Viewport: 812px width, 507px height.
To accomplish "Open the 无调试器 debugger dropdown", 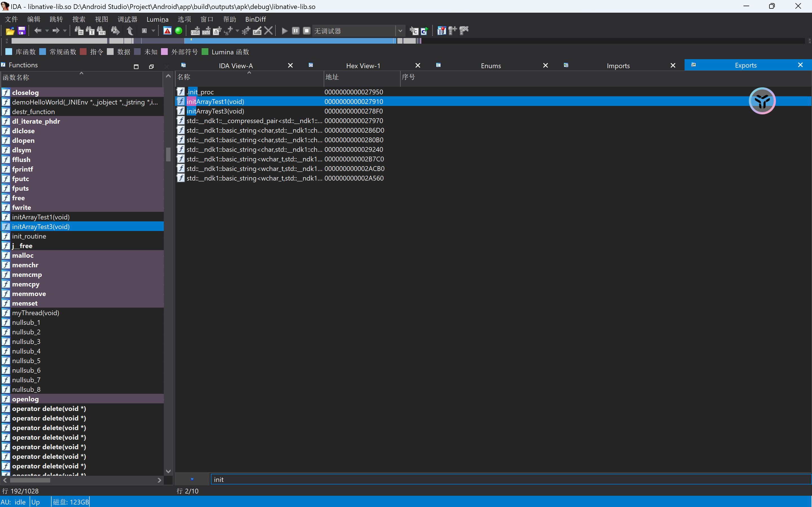I will (x=400, y=31).
